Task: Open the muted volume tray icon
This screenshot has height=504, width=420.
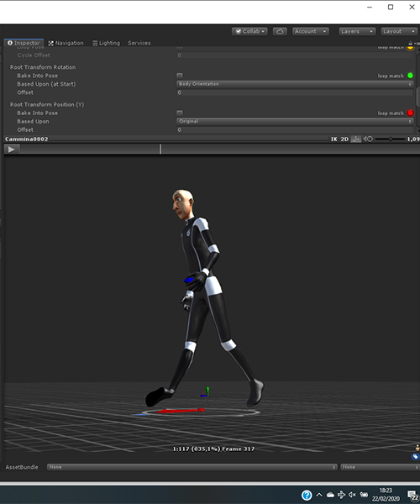Action: 352,495
